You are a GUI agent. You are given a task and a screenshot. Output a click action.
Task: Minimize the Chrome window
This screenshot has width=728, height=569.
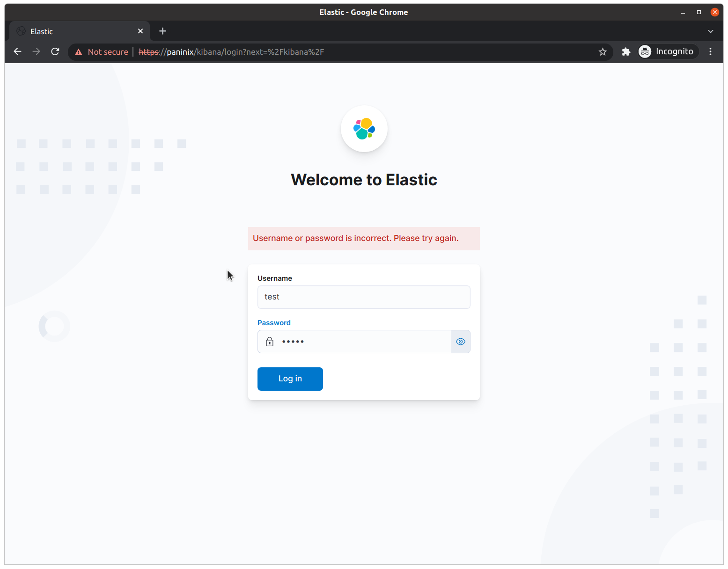coord(683,12)
